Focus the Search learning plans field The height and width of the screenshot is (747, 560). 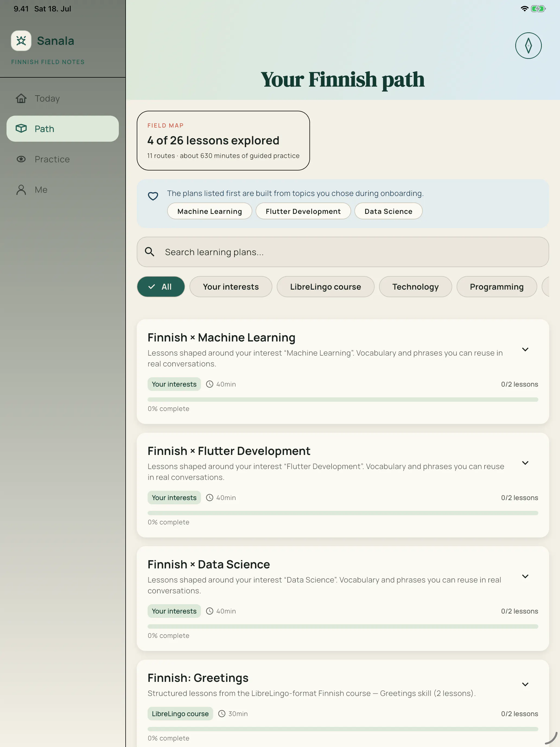[343, 252]
